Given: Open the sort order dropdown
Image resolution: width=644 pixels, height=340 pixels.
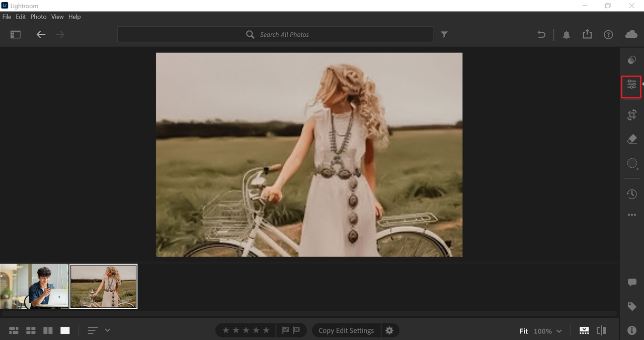Looking at the screenshot, I should (x=99, y=330).
